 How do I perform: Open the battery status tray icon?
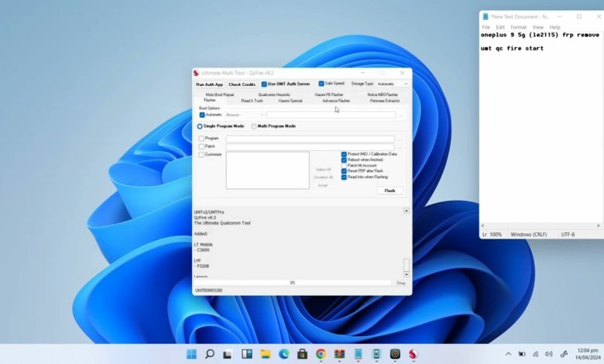[522, 354]
